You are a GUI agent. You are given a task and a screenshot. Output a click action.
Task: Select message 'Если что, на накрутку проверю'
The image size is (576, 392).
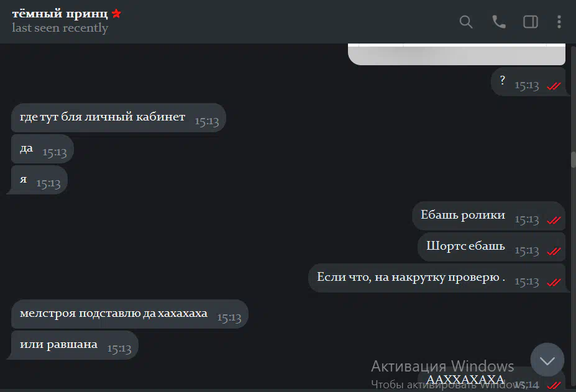coord(437,278)
